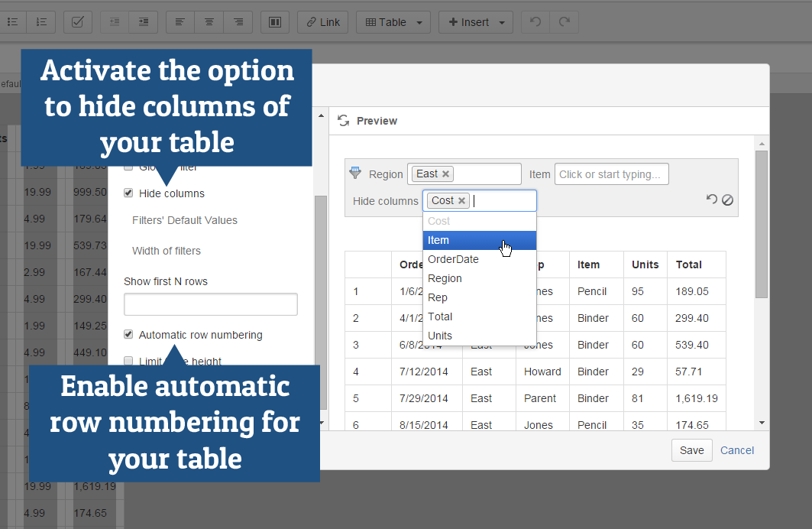Toggle the Hide columns checkbox
The image size is (812, 529).
tap(128, 193)
